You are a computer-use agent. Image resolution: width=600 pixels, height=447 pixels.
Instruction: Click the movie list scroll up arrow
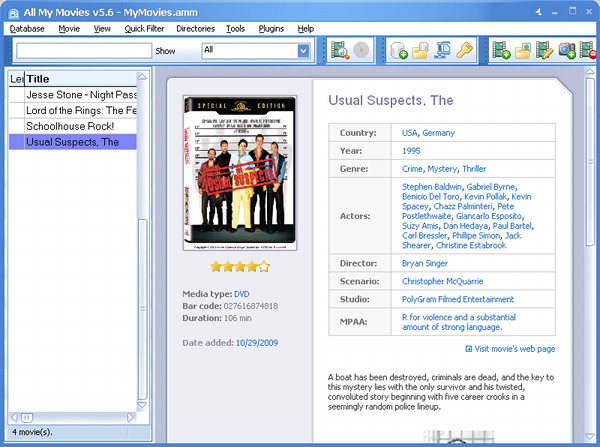[x=142, y=77]
